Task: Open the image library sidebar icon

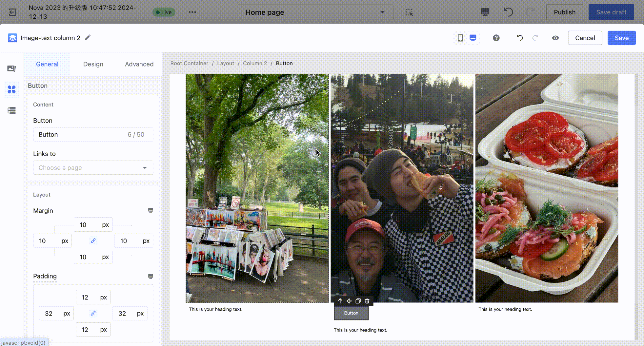Action: click(x=12, y=68)
